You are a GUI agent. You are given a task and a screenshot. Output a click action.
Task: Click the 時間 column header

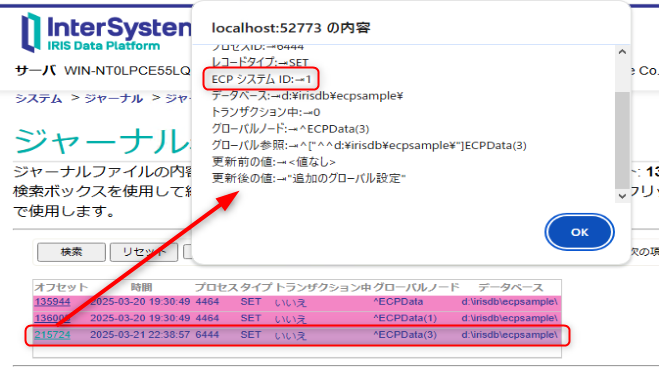[x=141, y=287]
